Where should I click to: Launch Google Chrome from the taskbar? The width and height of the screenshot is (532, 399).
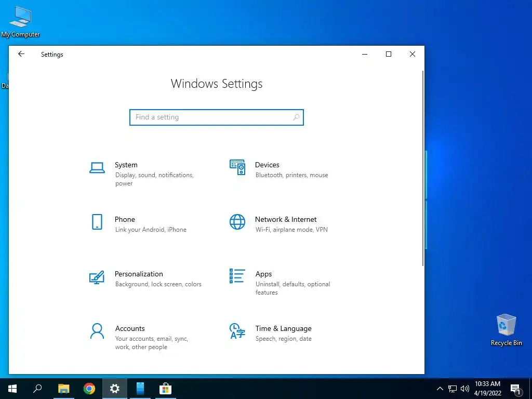(x=89, y=389)
